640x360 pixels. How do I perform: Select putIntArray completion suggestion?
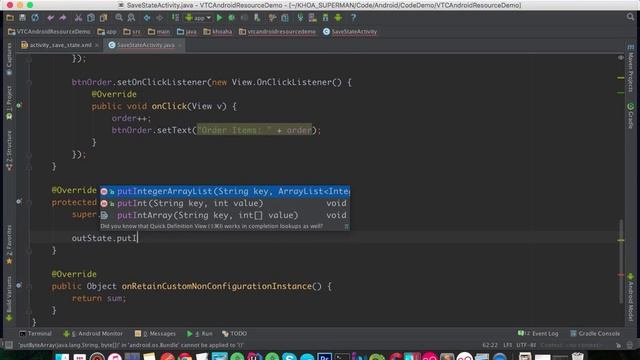(225, 215)
